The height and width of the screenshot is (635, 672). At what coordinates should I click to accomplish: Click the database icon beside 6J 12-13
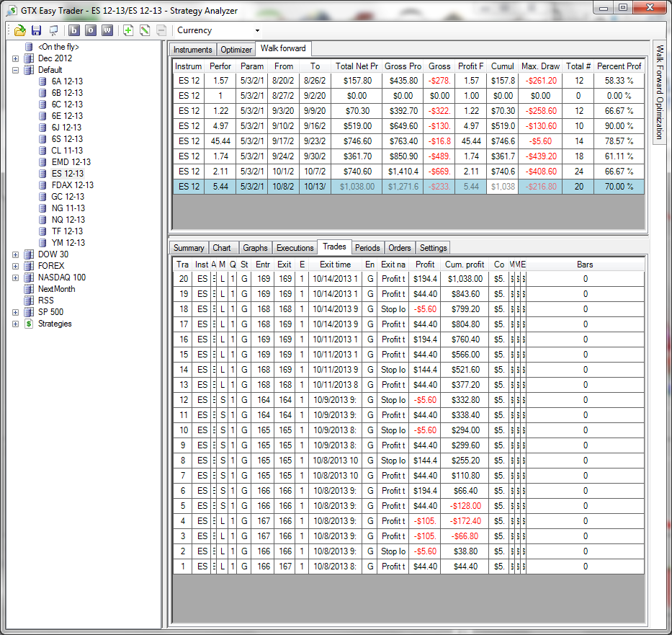pyautogui.click(x=42, y=128)
